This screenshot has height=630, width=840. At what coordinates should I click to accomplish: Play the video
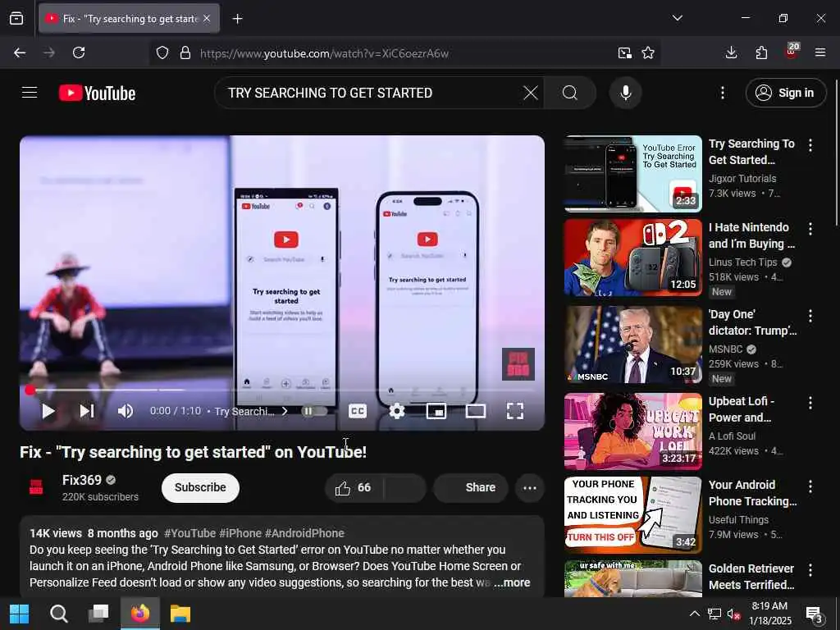pyautogui.click(x=48, y=411)
